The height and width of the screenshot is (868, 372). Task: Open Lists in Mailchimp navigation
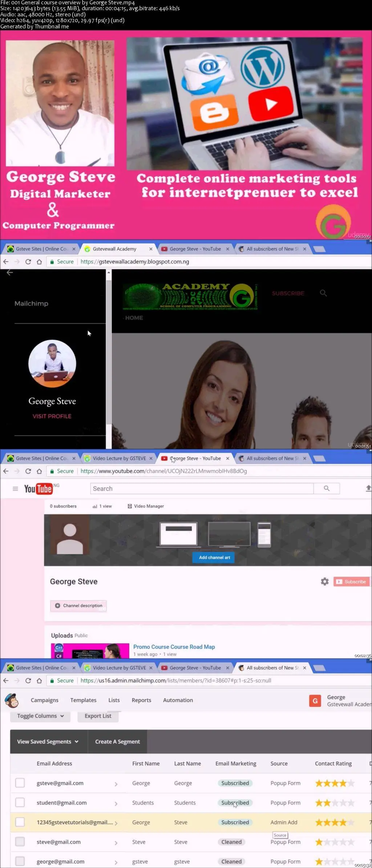(x=114, y=700)
